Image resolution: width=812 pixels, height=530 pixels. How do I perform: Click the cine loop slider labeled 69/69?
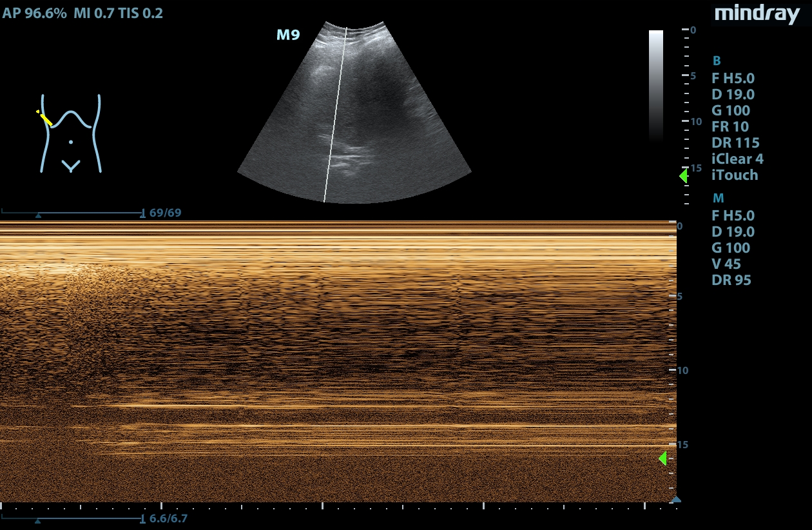pyautogui.click(x=73, y=213)
